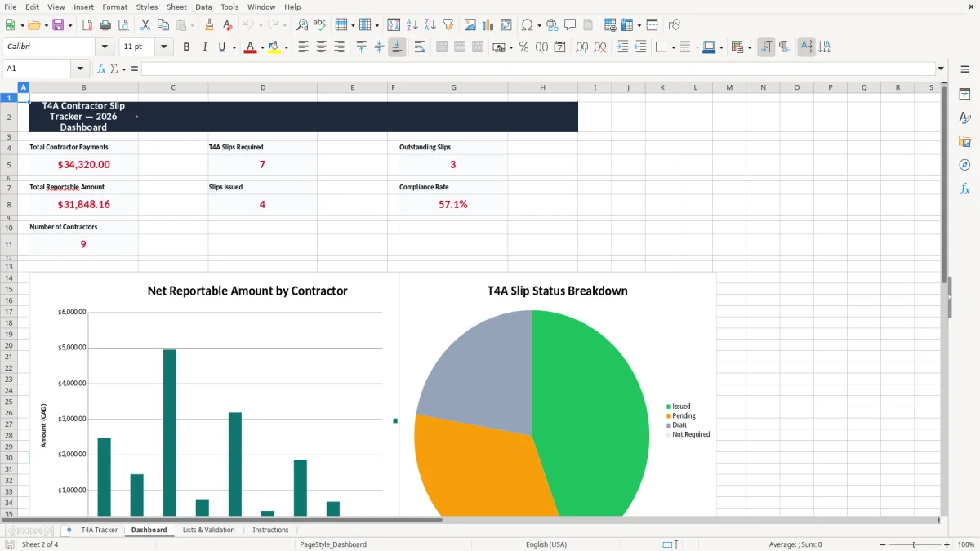Viewport: 980px width, 551px height.
Task: Open the Font Size dropdown
Action: pos(163,47)
